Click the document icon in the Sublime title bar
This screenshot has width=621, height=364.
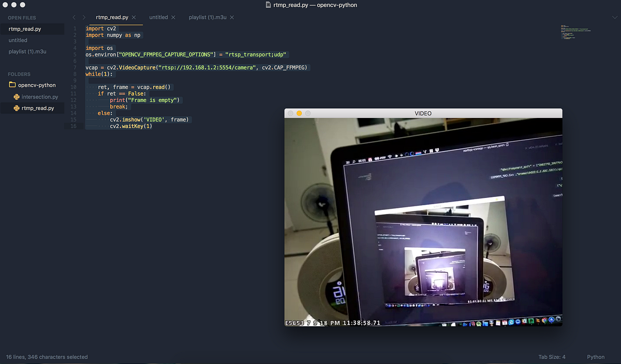tap(268, 6)
